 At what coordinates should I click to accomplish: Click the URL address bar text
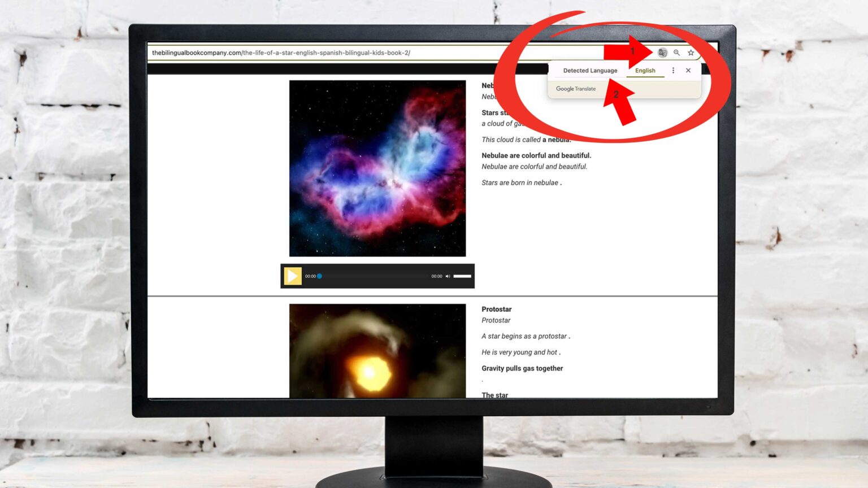point(281,53)
